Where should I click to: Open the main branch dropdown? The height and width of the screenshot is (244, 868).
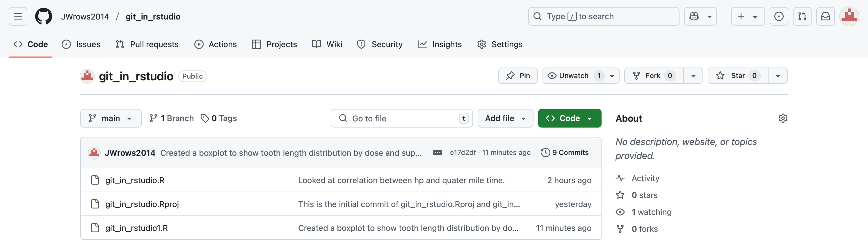(x=111, y=118)
